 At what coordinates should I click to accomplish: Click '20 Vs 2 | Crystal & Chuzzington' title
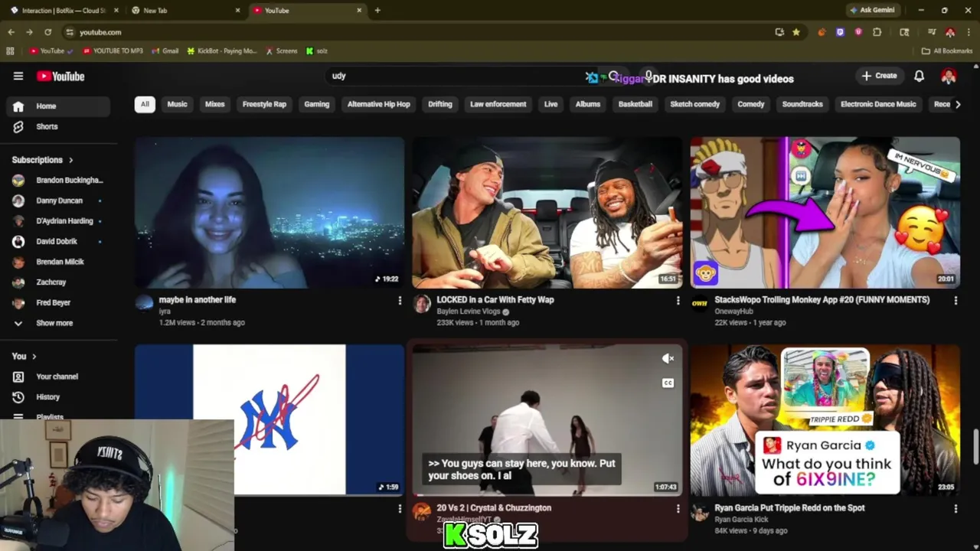494,508
